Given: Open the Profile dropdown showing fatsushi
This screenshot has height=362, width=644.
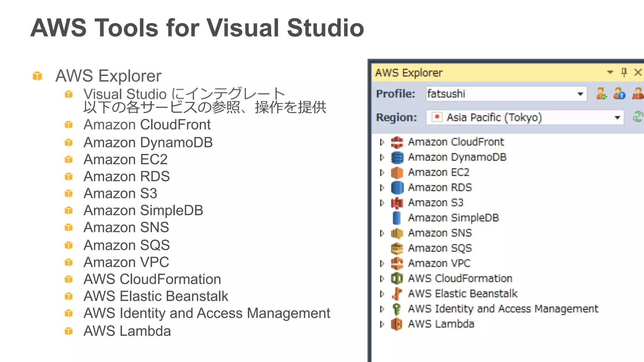Looking at the screenshot, I should [x=580, y=94].
